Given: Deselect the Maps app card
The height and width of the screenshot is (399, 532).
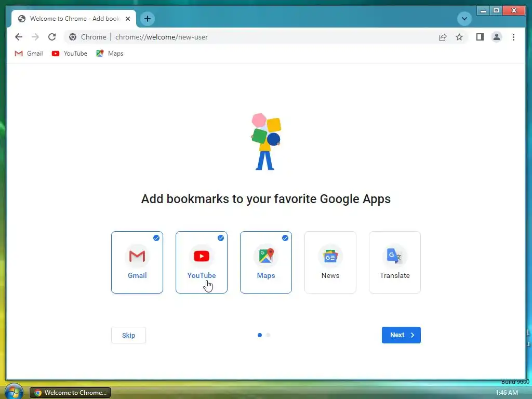Looking at the screenshot, I should coord(266,262).
